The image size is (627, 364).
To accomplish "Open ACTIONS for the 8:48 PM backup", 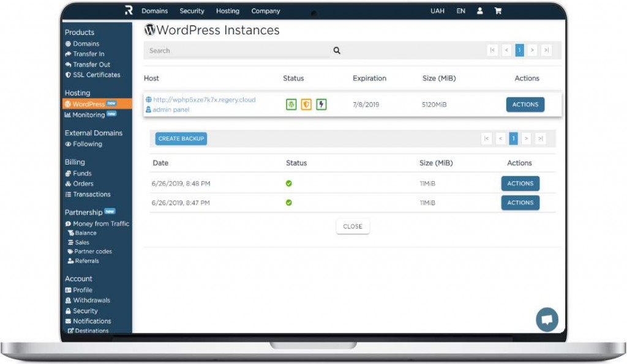I will 520,184.
